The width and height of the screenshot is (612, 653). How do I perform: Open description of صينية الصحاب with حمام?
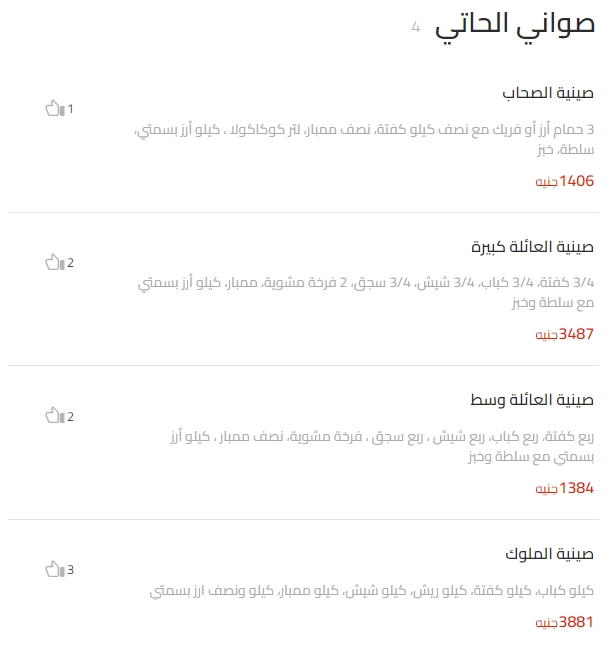pos(364,140)
